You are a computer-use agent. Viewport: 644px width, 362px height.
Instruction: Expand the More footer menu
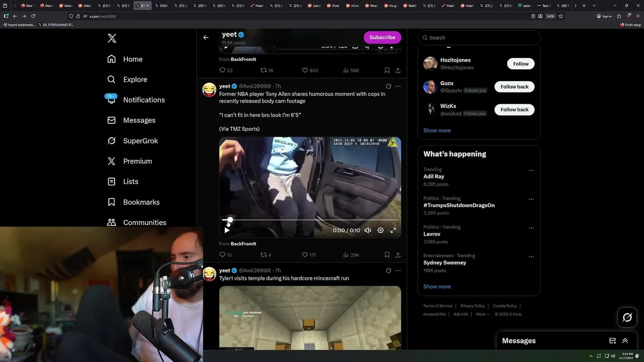[x=482, y=314]
